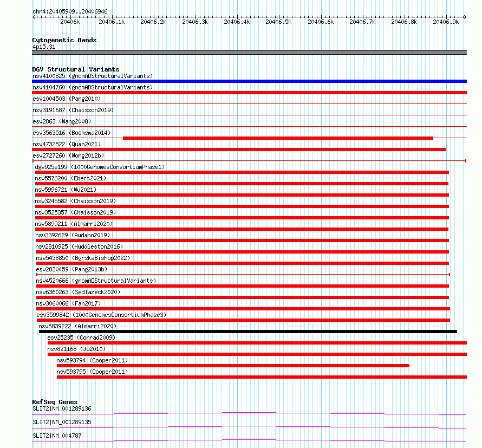Open the third gnomAD entry nsv4520666
Screen dimensions: 482x448
click(96, 281)
